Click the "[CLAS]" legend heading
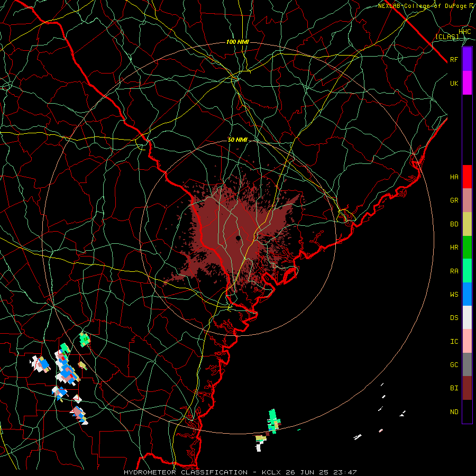The width and height of the screenshot is (476, 476). 447,37
